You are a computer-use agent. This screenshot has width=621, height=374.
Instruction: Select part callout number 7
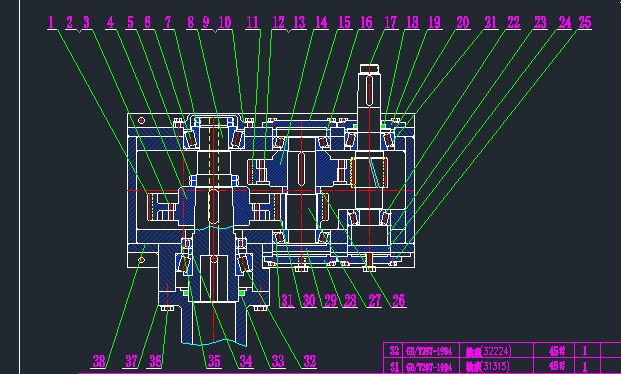(x=168, y=22)
